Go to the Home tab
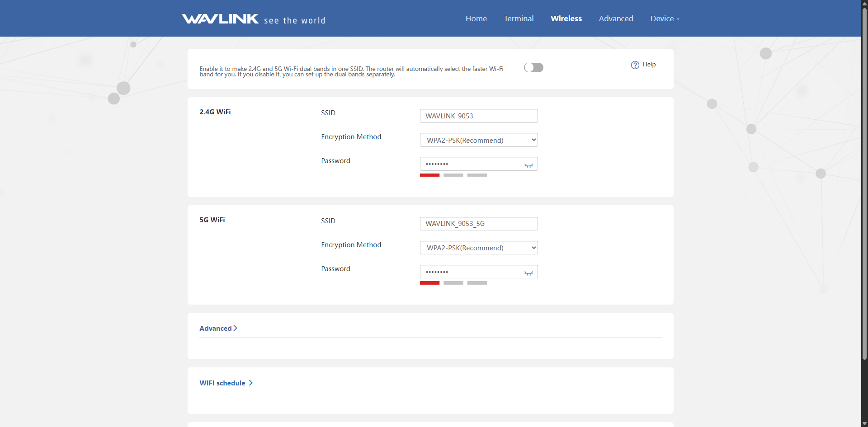868x427 pixels. tap(476, 19)
